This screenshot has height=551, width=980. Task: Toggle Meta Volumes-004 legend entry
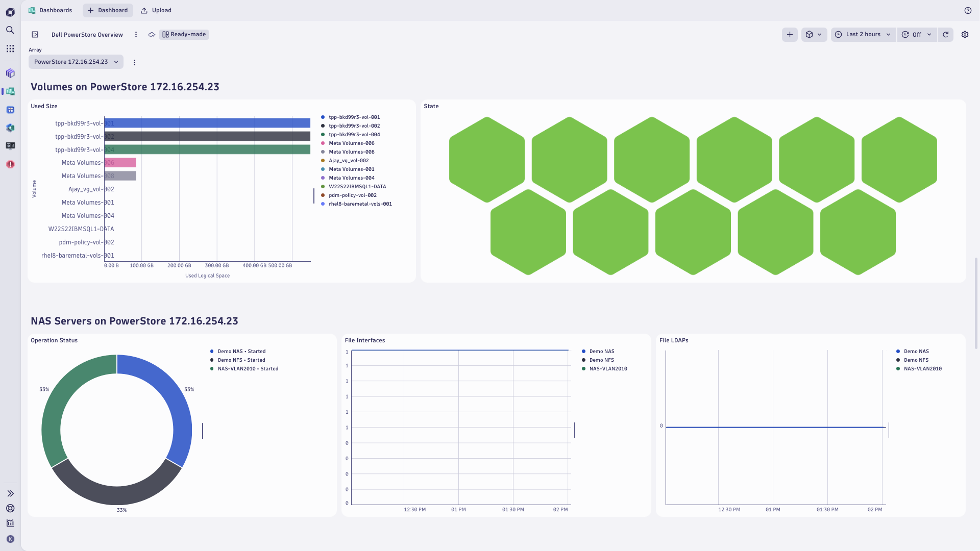[x=348, y=178]
